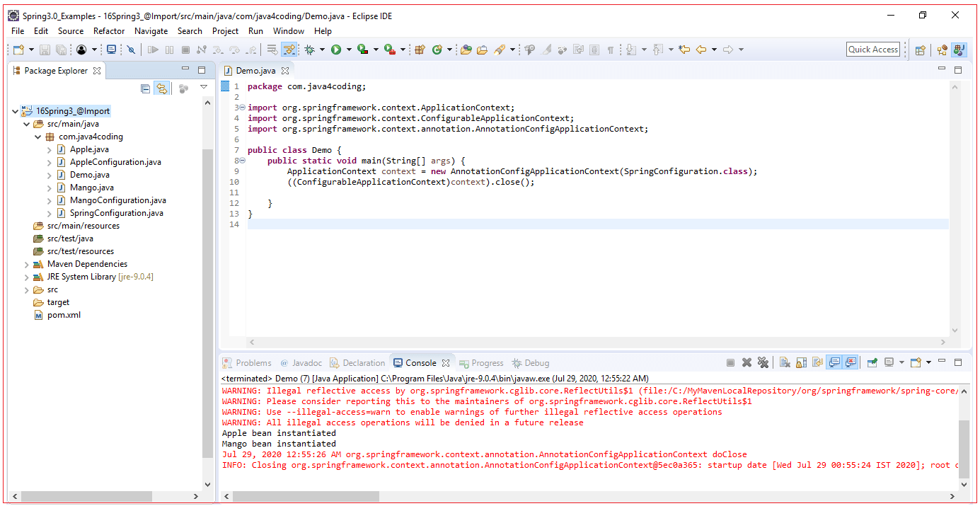Toggle Link with Editor in Package Explorer

click(162, 88)
